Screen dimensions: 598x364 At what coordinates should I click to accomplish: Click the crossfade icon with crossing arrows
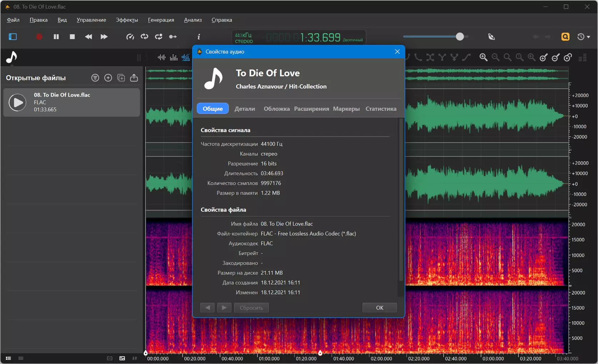point(430,57)
